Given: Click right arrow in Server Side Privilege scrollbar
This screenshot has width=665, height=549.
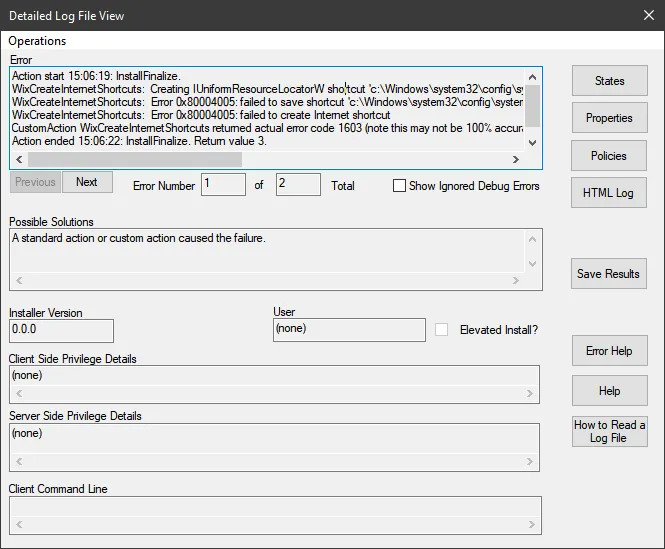Looking at the screenshot, I should [530, 462].
